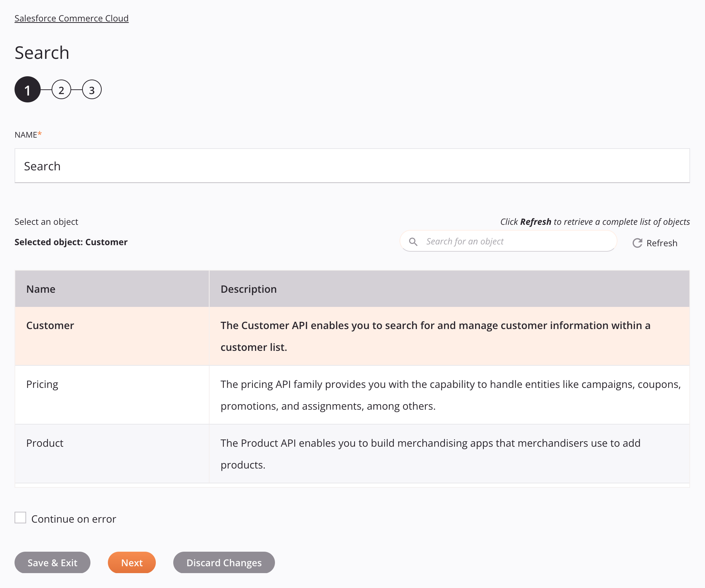Click step 3 circle in progress indicator
The height and width of the screenshot is (588, 705).
[x=92, y=90]
